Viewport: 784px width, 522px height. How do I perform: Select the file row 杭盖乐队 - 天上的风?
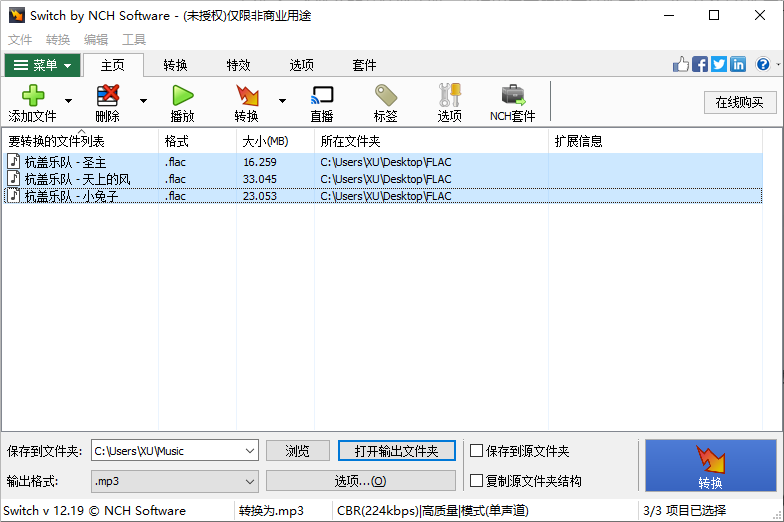pyautogui.click(x=383, y=178)
